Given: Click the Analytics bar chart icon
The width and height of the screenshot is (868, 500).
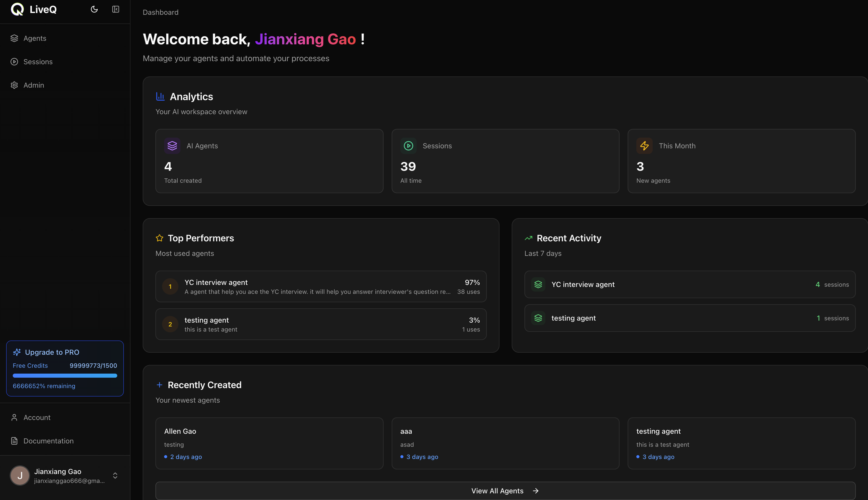Looking at the screenshot, I should tap(160, 96).
